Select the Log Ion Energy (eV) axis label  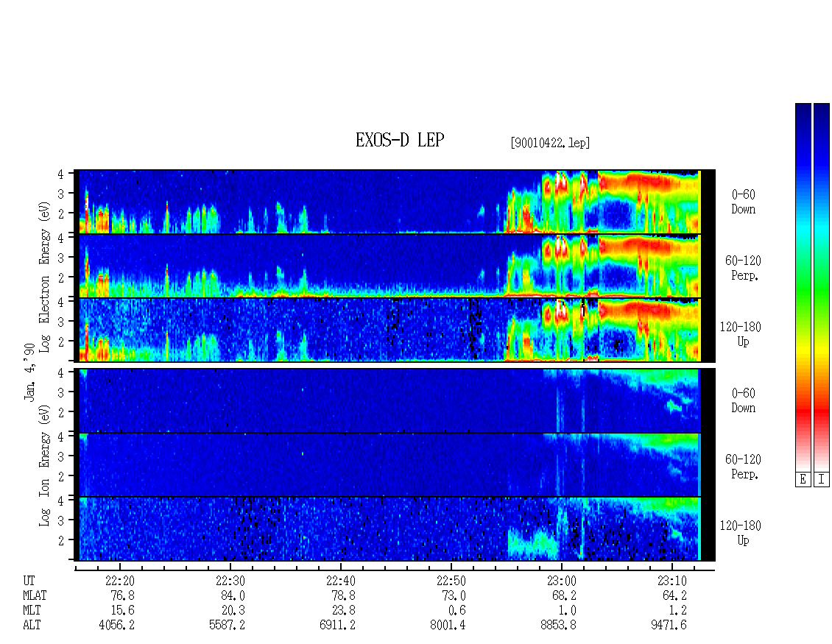point(44,466)
